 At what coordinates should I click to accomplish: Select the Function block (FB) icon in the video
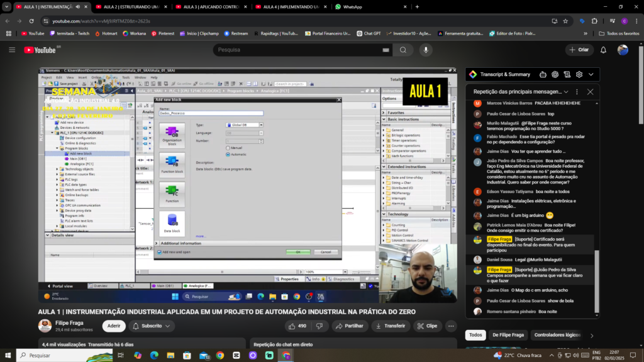172,164
